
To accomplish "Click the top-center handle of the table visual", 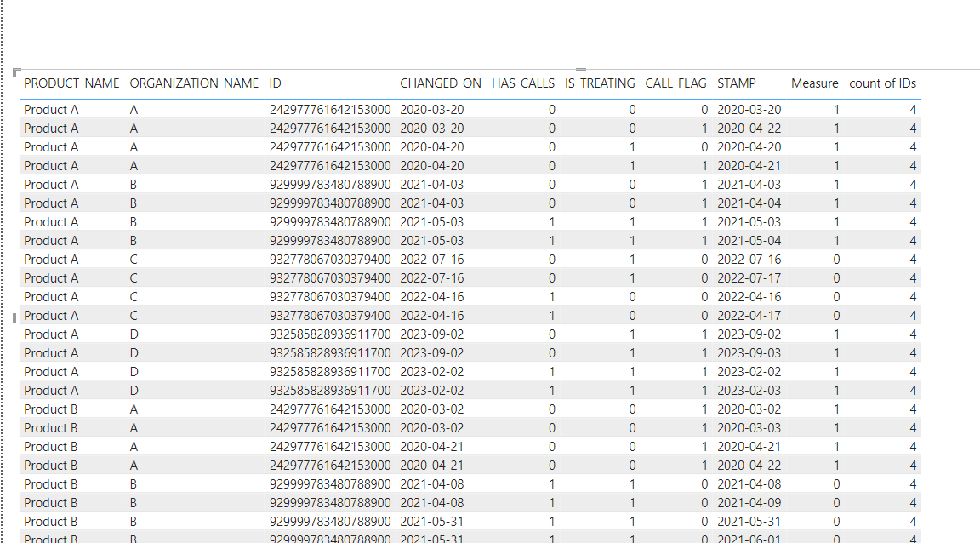I will 581,70.
